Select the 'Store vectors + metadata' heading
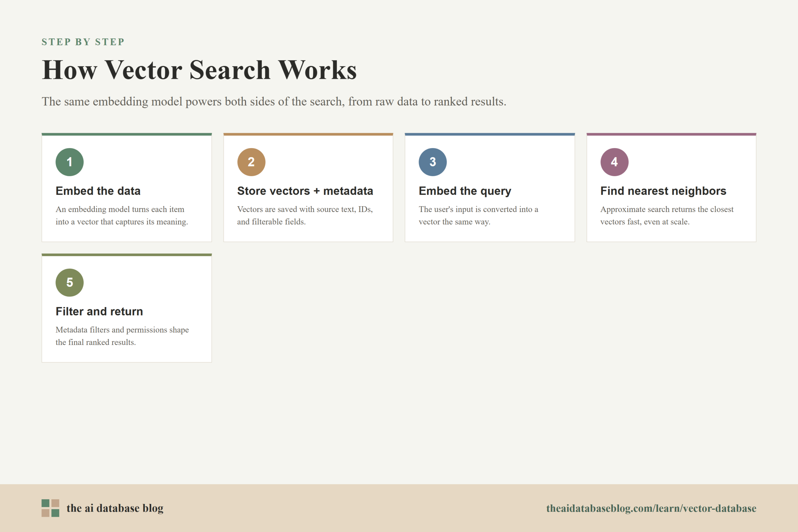Screen dimensions: 798x532 pos(305,191)
